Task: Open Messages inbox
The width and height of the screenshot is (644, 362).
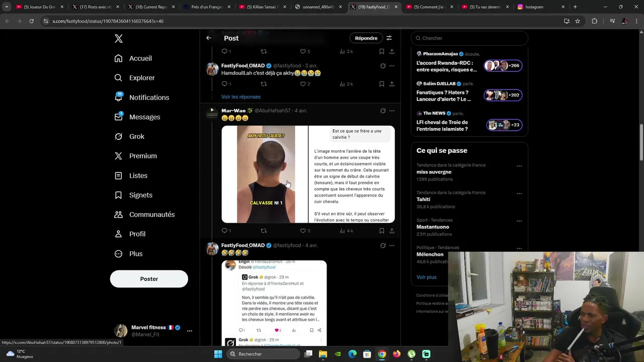Action: point(137,117)
